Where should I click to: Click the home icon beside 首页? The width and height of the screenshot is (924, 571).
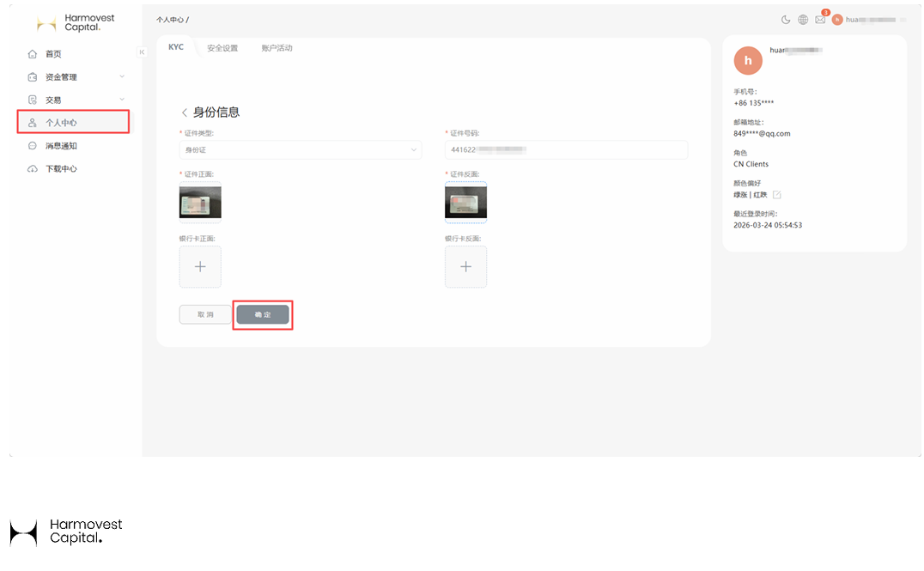pos(33,54)
